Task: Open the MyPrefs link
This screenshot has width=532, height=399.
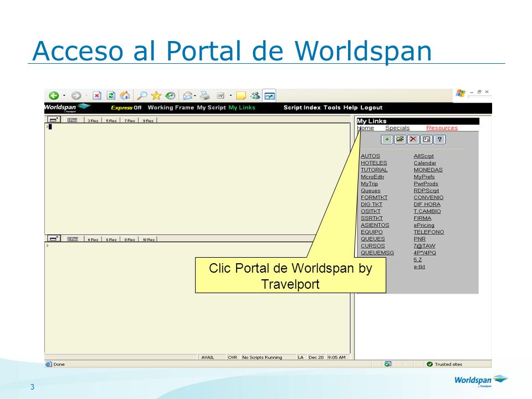Action: click(424, 177)
